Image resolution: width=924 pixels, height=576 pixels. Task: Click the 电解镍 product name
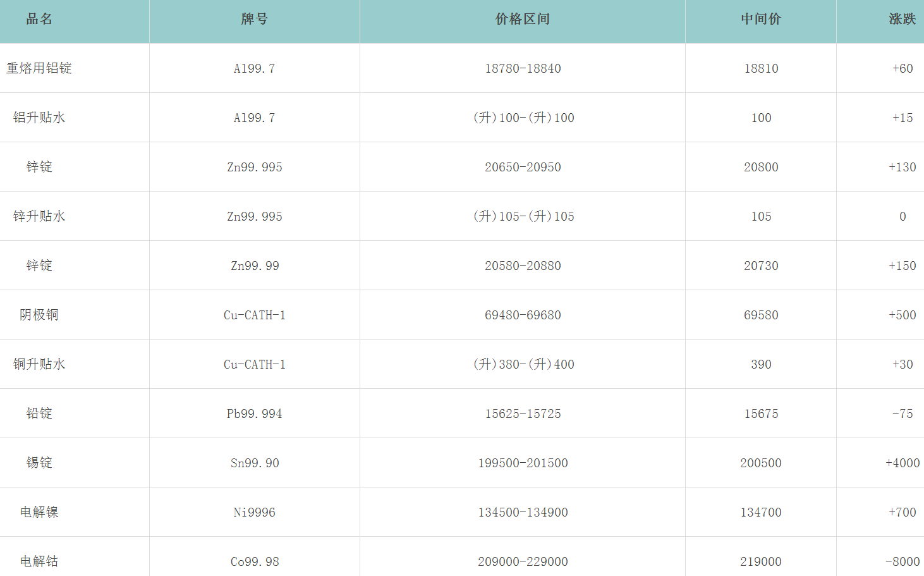click(39, 512)
